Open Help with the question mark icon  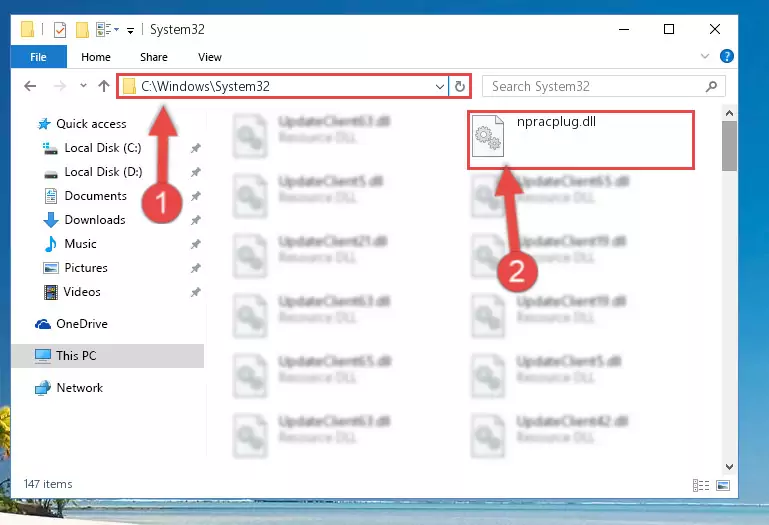click(x=726, y=56)
